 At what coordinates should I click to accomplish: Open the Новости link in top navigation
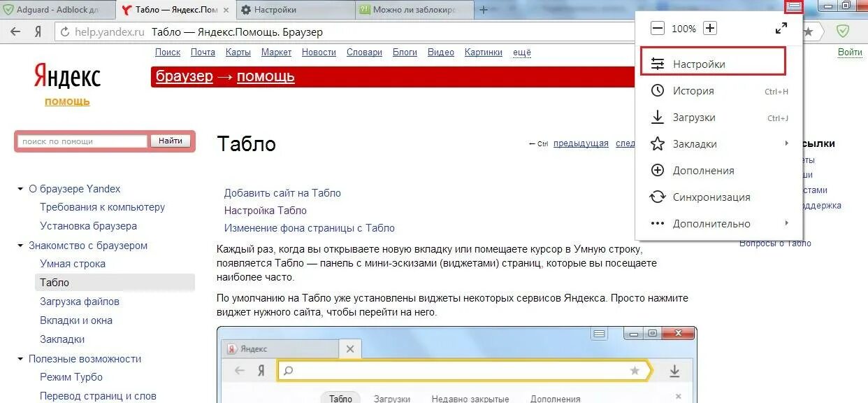pos(319,52)
